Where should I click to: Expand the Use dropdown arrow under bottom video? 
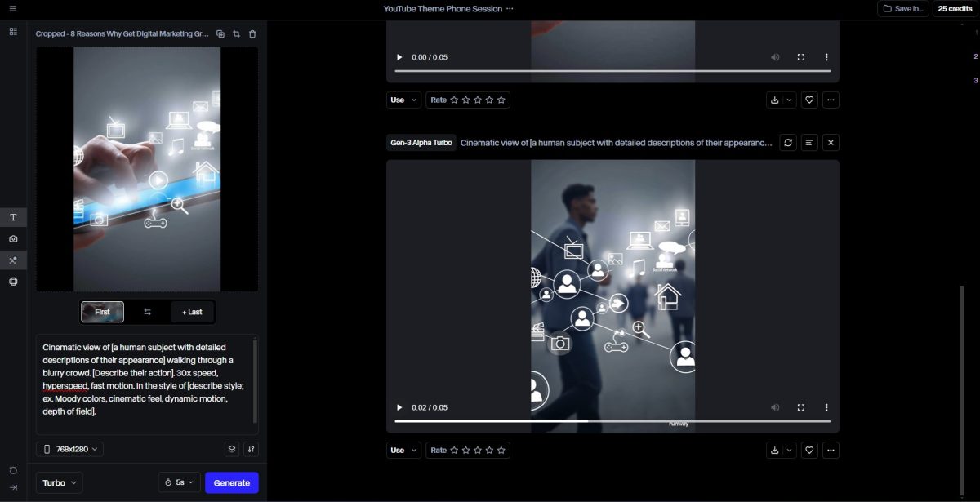[414, 450]
